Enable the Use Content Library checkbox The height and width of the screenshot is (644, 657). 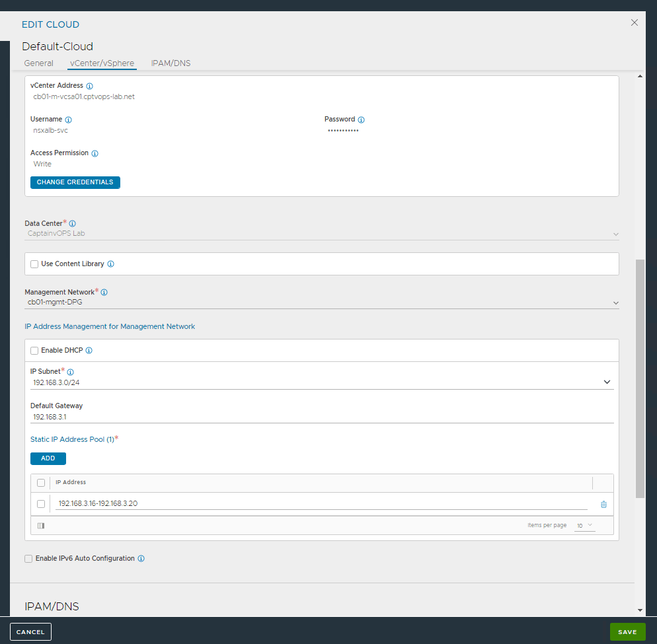pos(34,264)
